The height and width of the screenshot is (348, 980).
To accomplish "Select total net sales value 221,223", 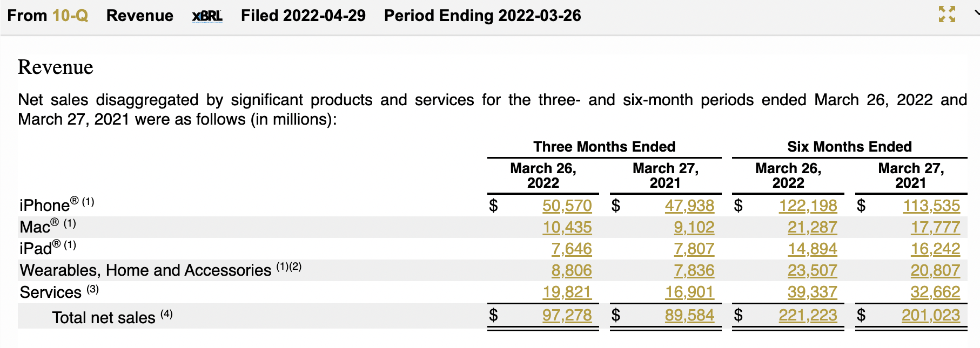I will click(x=807, y=315).
